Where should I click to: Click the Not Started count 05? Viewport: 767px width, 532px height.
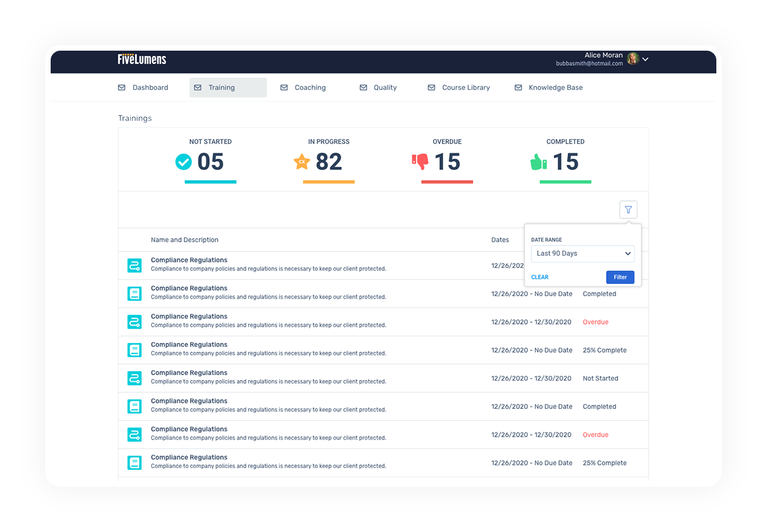(x=210, y=162)
